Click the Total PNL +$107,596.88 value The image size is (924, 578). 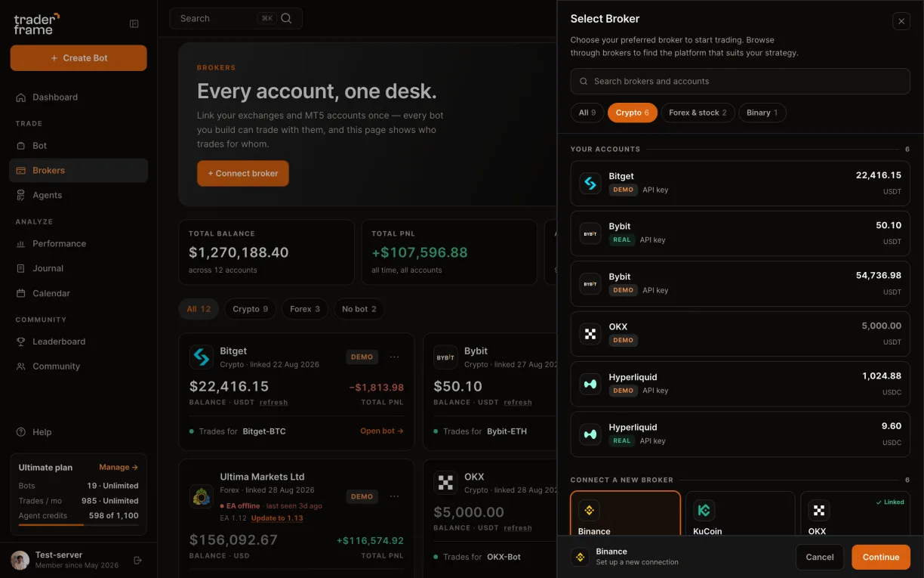[x=420, y=252]
